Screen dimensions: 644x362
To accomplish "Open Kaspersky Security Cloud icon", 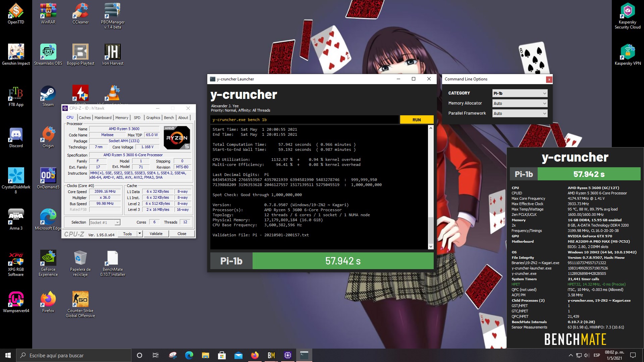I will click(x=628, y=16).
